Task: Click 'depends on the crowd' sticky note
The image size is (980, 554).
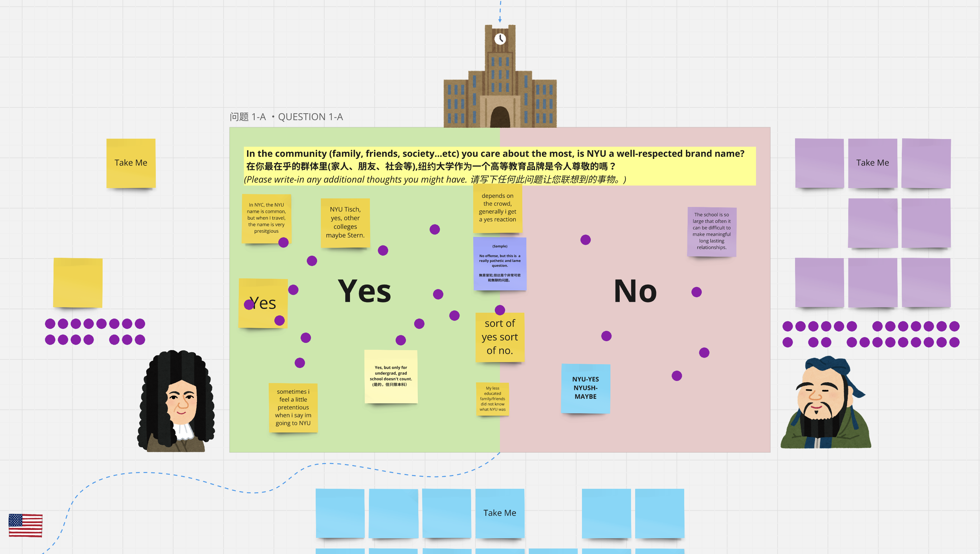Action: pos(497,208)
